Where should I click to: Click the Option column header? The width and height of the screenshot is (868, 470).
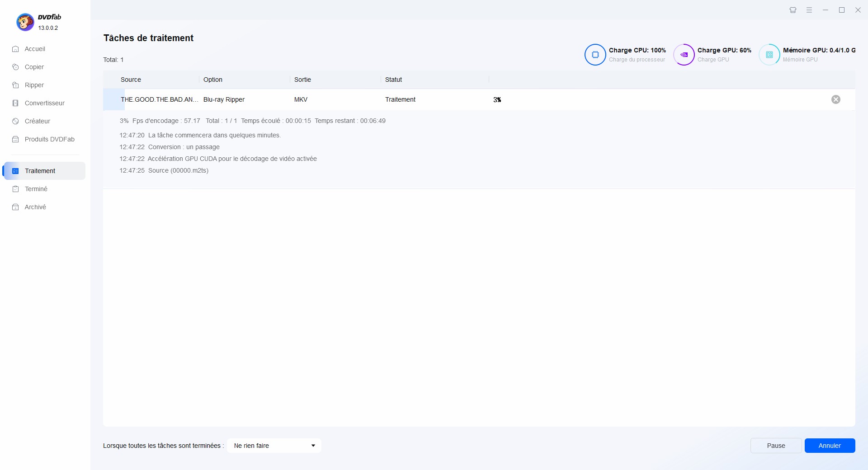pyautogui.click(x=213, y=80)
